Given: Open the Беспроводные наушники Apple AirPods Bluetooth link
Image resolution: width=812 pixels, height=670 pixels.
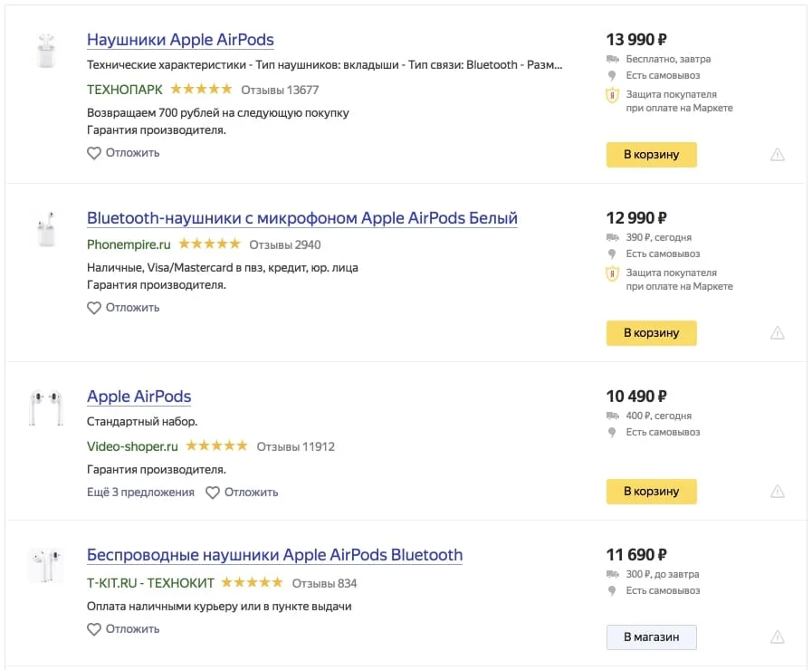Looking at the screenshot, I should (x=274, y=555).
